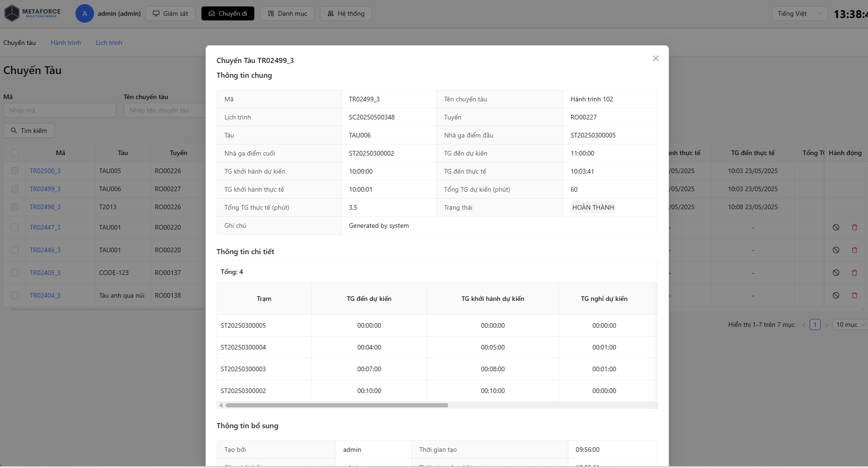Click the admin user avatar icon

pos(84,13)
